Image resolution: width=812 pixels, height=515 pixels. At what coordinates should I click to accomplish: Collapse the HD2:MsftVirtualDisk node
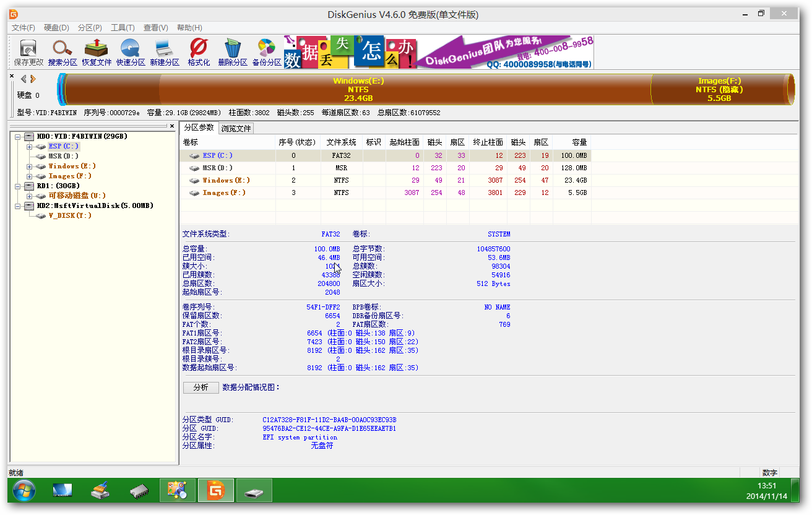(x=18, y=206)
